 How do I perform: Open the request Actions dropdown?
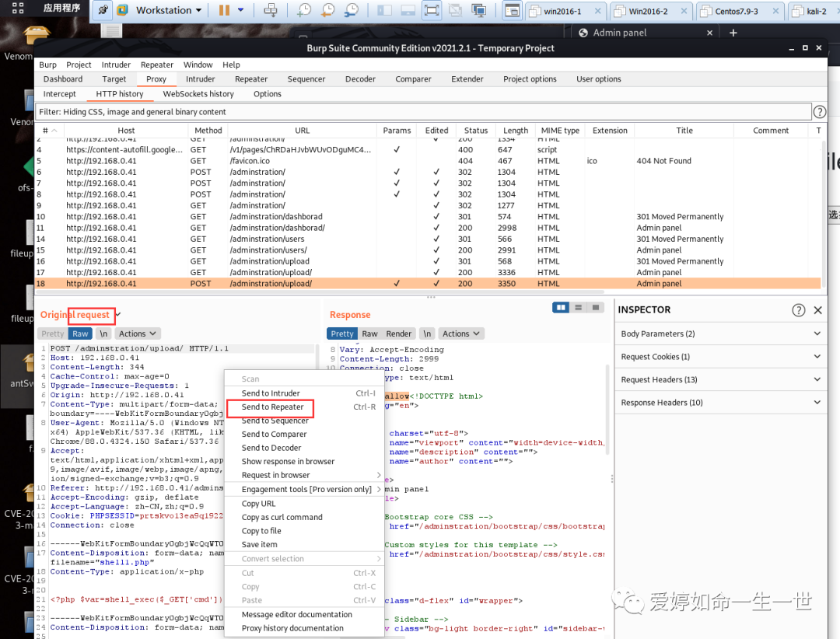[x=137, y=333]
